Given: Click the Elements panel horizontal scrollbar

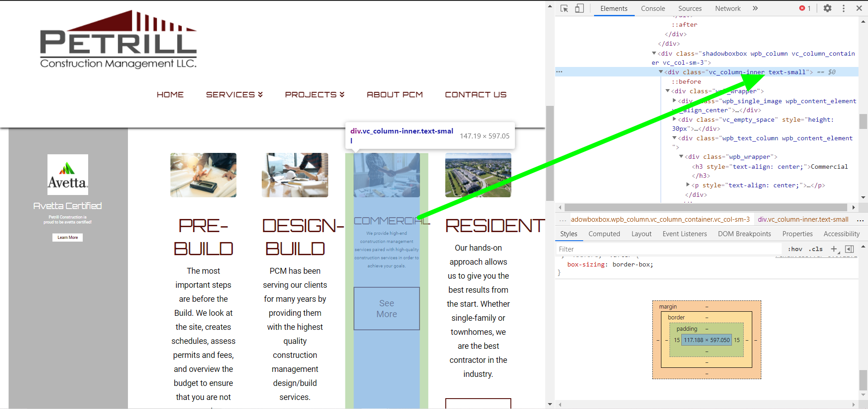Looking at the screenshot, I should pyautogui.click(x=706, y=208).
